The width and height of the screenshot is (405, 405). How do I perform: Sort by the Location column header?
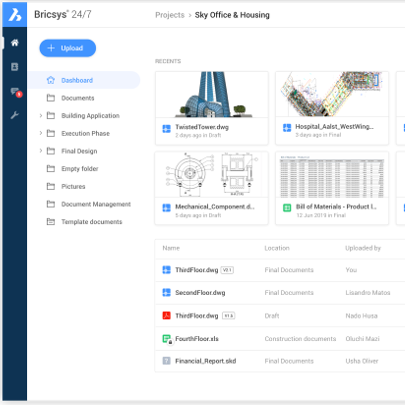coord(277,248)
